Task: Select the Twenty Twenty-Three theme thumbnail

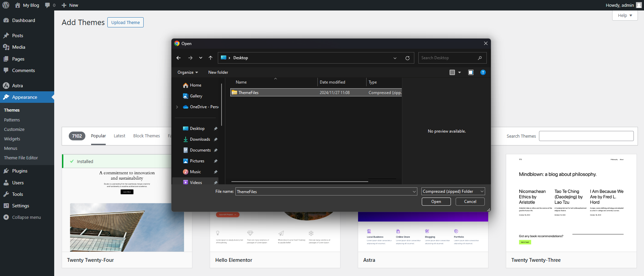Action: (571, 203)
